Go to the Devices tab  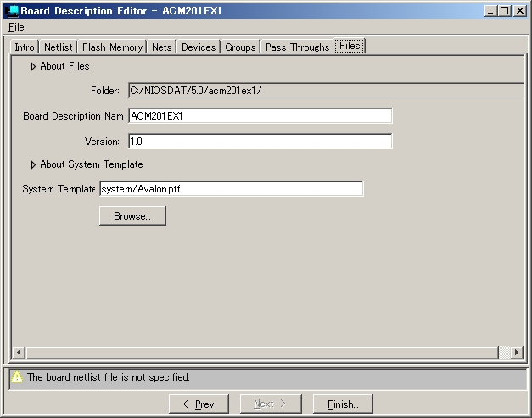[x=199, y=47]
